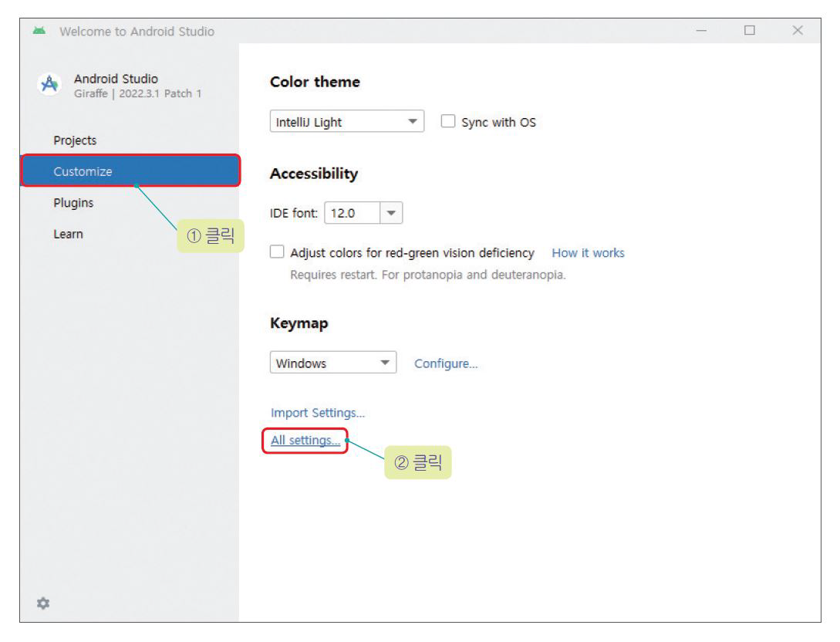Enable the Sync with OS checkbox
Viewport: 840px width, 642px height.
point(448,121)
